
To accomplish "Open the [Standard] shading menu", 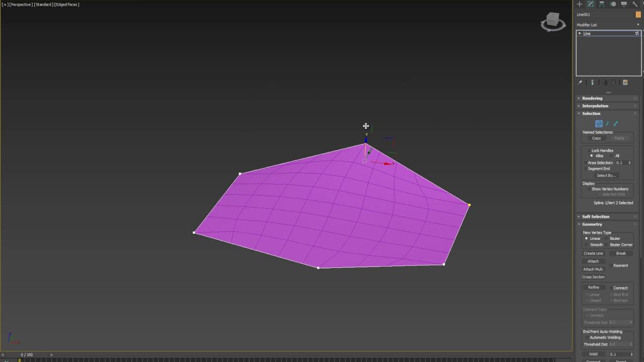I will 44,5.
